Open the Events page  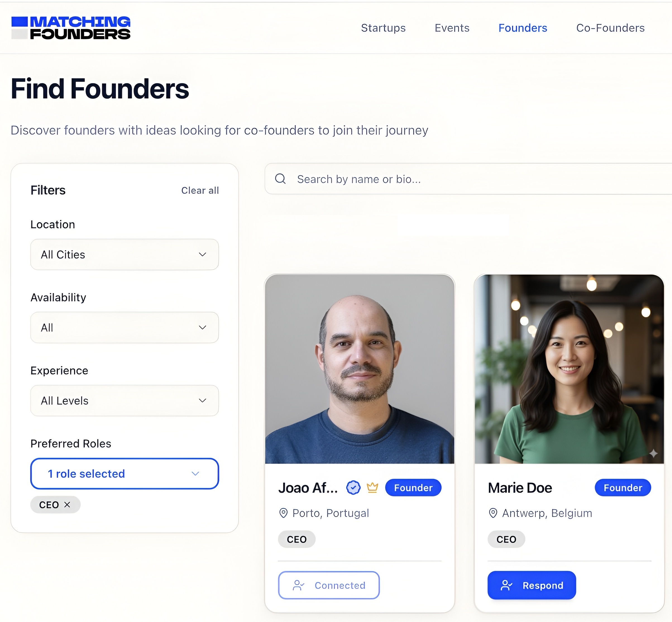[452, 28]
